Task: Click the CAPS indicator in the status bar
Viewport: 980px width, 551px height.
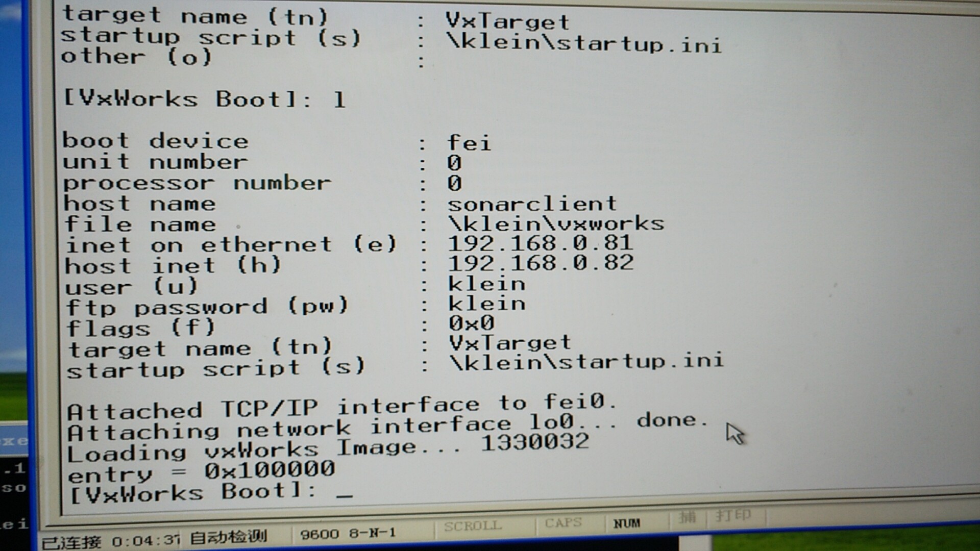Action: click(563, 523)
